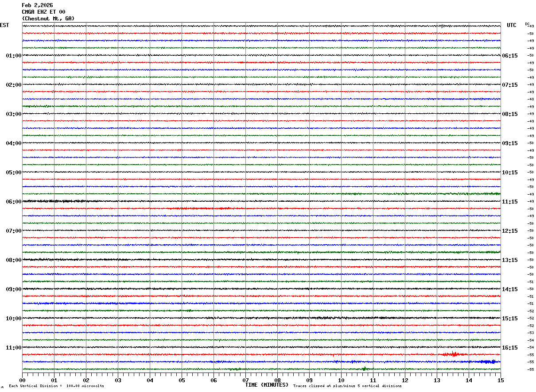This screenshot has height=392, width=536.
Task: Pick minute 14 on the time axis
Action: (469, 380)
